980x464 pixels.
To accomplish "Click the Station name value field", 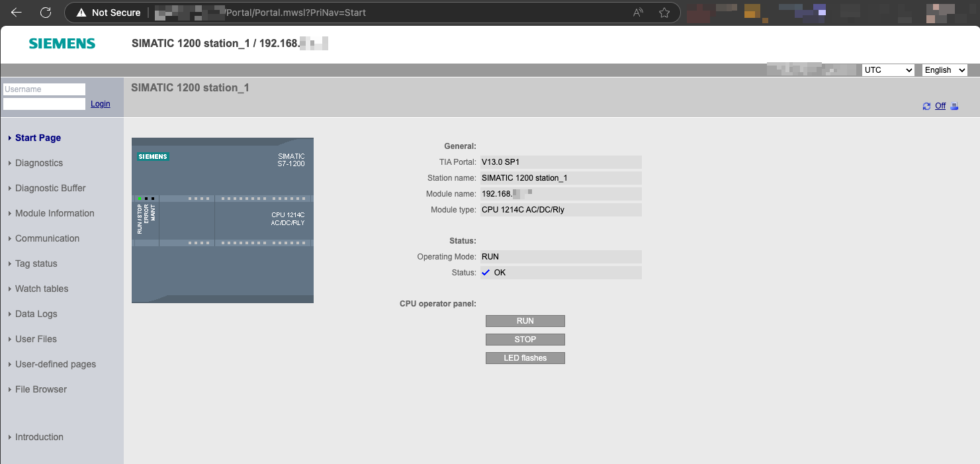I will coord(561,178).
